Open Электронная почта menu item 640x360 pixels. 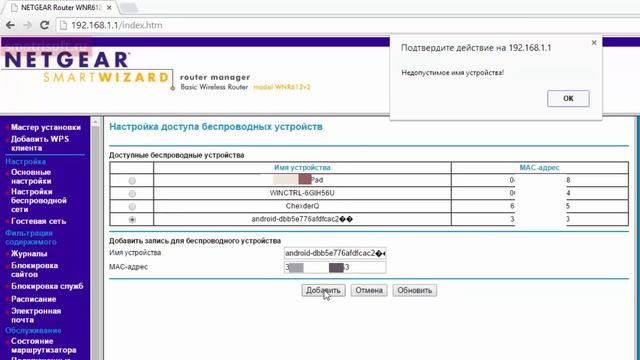pyautogui.click(x=36, y=315)
